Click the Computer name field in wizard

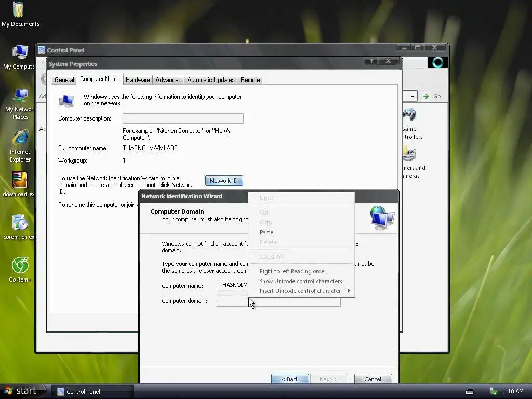pyautogui.click(x=233, y=285)
